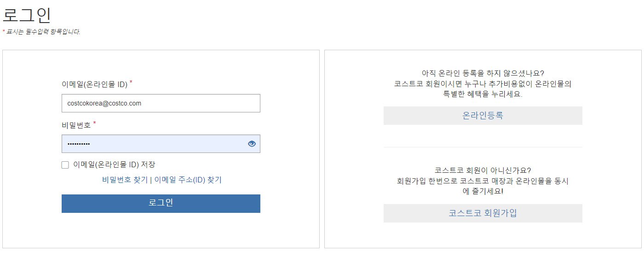Click the divider line under 온라인등록 section

483,147
